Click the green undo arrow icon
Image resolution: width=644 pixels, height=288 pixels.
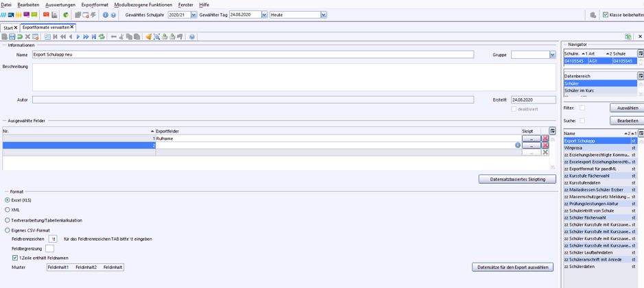[20, 36]
